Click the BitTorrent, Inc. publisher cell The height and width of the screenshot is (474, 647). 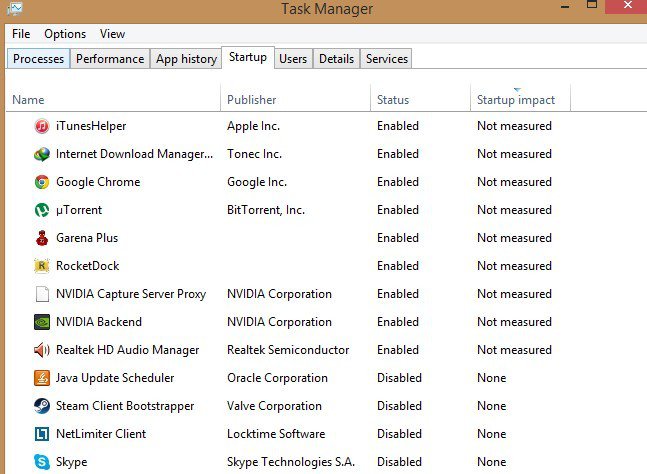pos(266,210)
